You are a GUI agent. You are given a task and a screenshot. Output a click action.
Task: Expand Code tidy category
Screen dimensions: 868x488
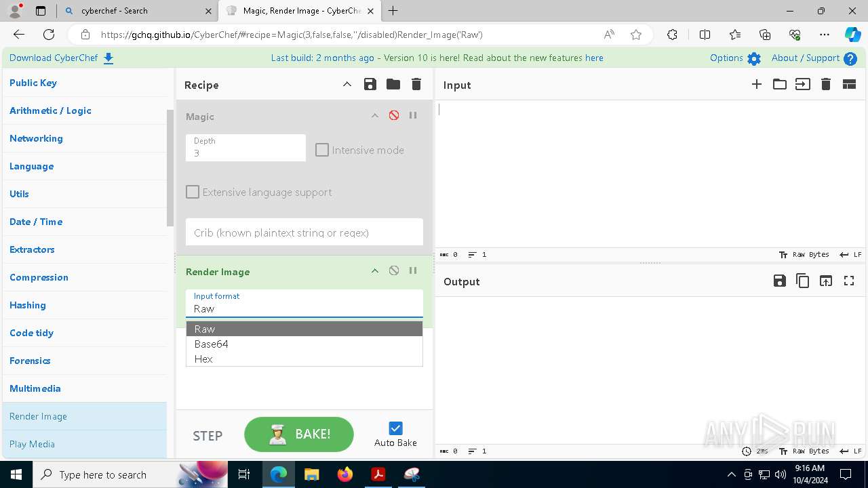(x=85, y=333)
